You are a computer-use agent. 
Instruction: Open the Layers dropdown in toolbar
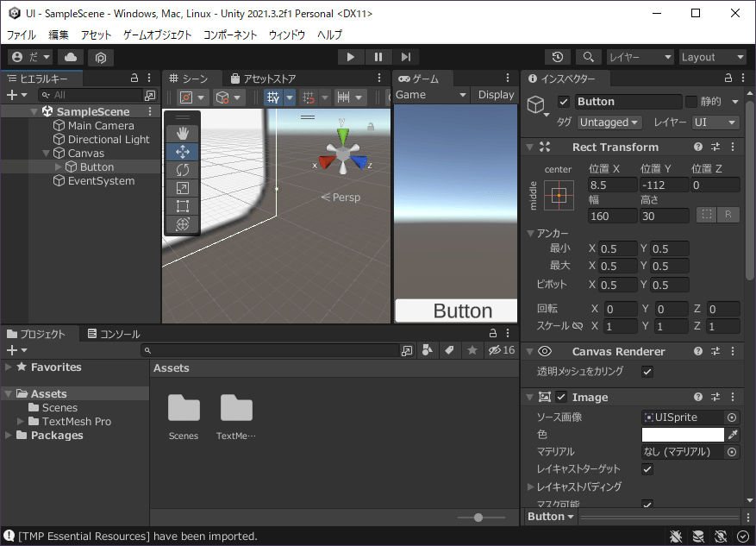click(640, 57)
